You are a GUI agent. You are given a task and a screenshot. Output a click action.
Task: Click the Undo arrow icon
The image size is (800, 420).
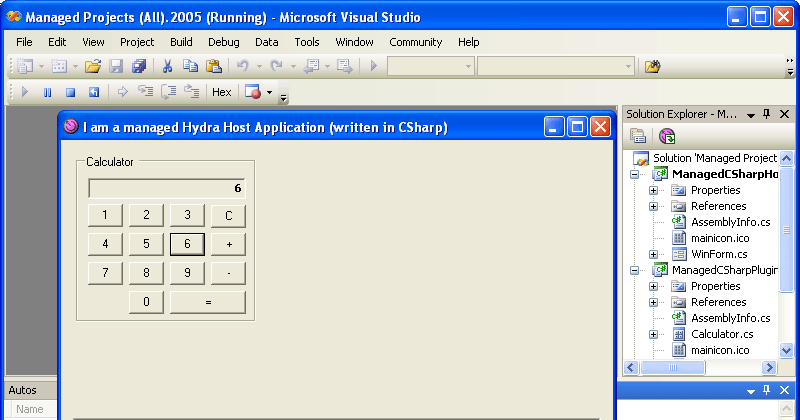pyautogui.click(x=242, y=66)
